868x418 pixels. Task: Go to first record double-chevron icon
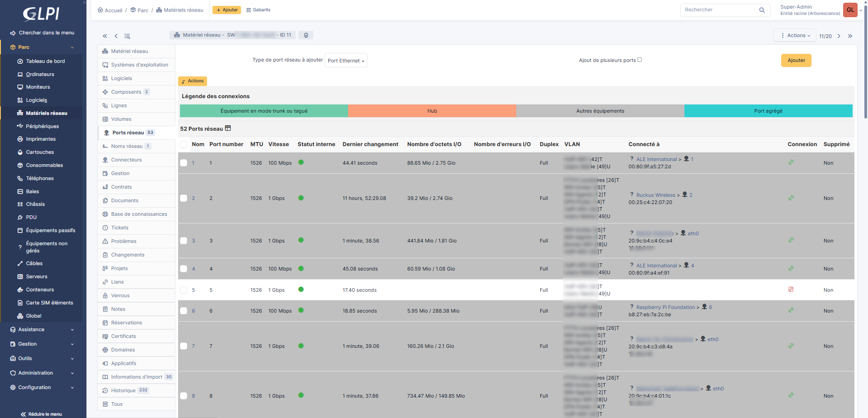pos(105,36)
